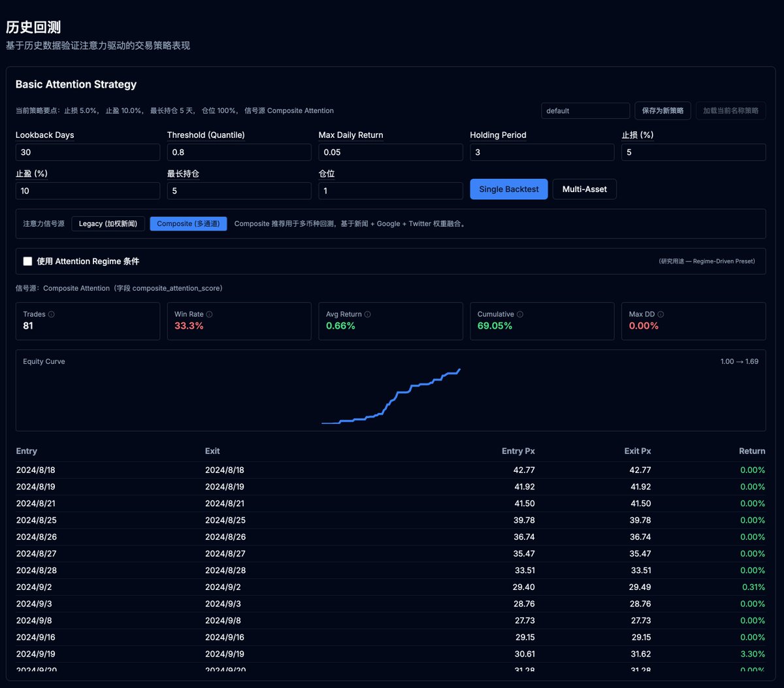Image resolution: width=784 pixels, height=688 pixels.
Task: Click the info icon next to Win Rate
Action: 209,314
